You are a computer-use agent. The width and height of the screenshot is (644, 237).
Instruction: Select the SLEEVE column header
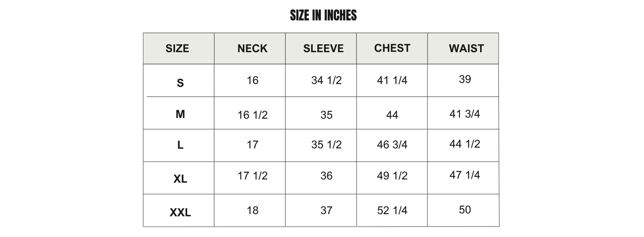(323, 49)
